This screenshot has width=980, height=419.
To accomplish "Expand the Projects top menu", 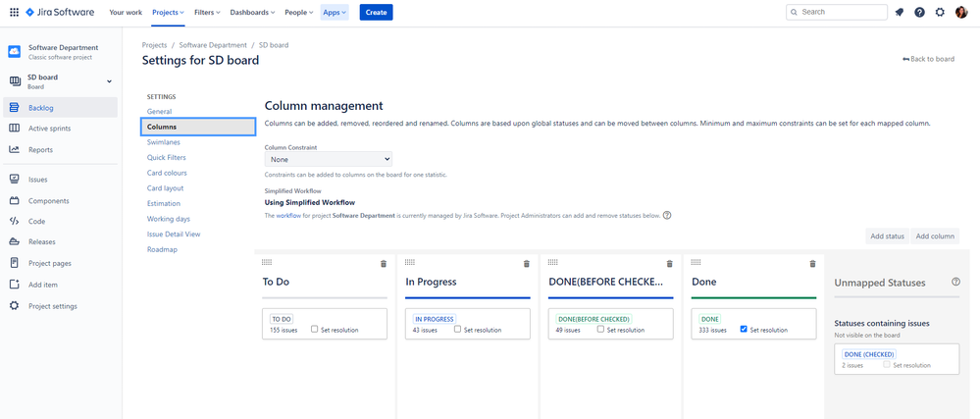I will click(169, 12).
